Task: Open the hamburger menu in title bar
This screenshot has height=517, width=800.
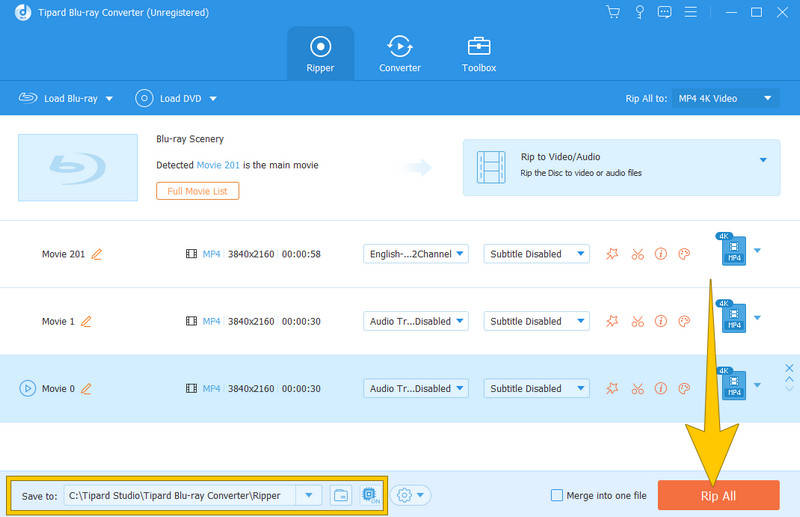Action: click(690, 12)
